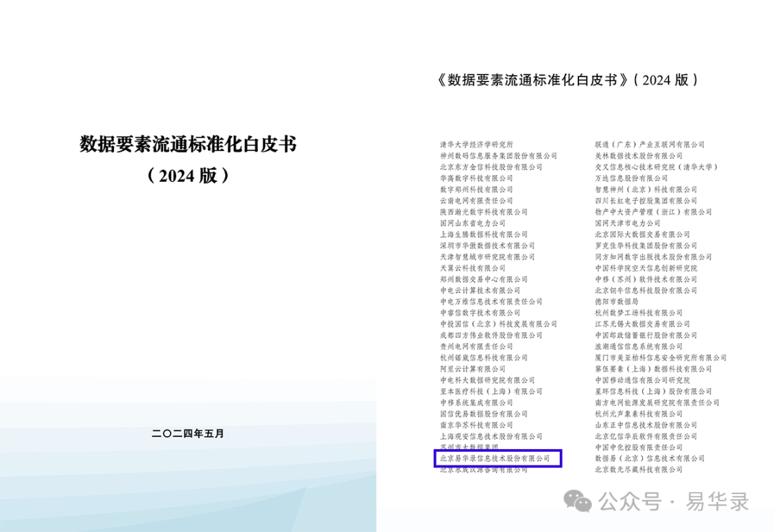Click the bold cover title 数据要素流通标准化白皮书
This screenshot has height=532, width=774.
[x=187, y=145]
